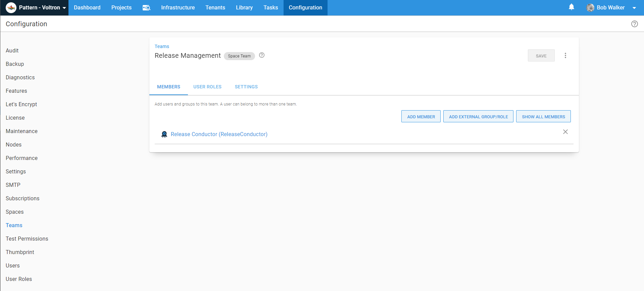Expand the Pattern - Voltron space dropdown
Viewport: 644px width, 291px height.
(64, 8)
